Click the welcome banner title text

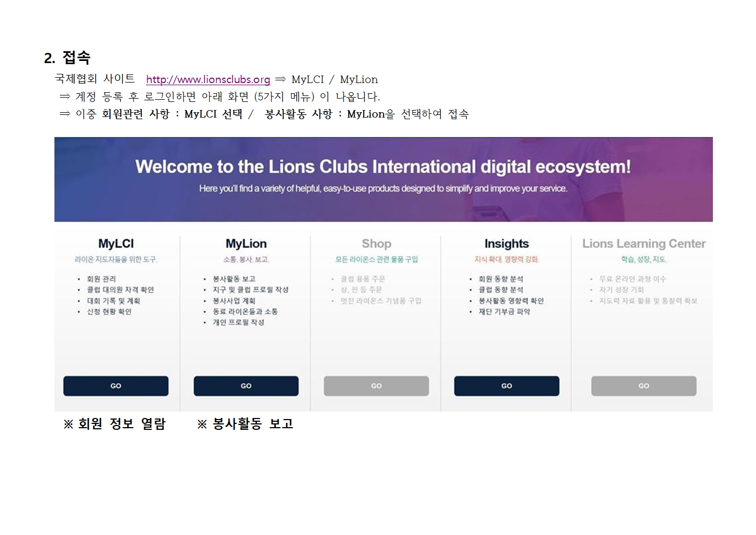click(x=383, y=166)
